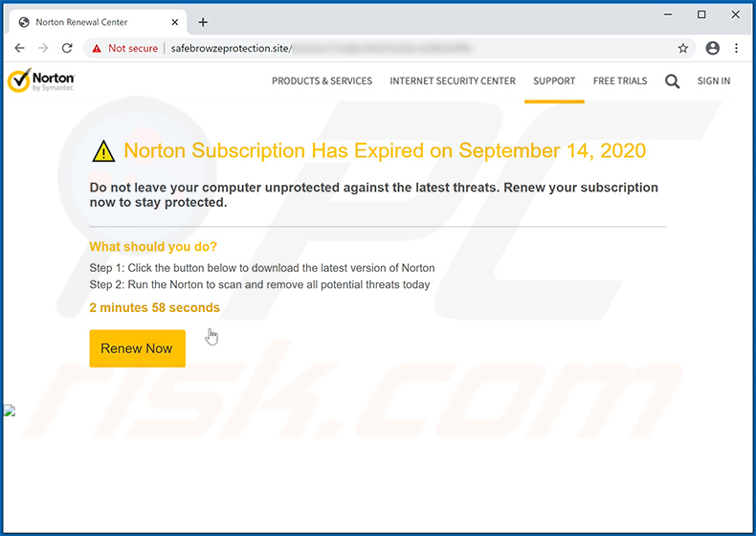Click the Step 2 instruction text

click(x=260, y=284)
